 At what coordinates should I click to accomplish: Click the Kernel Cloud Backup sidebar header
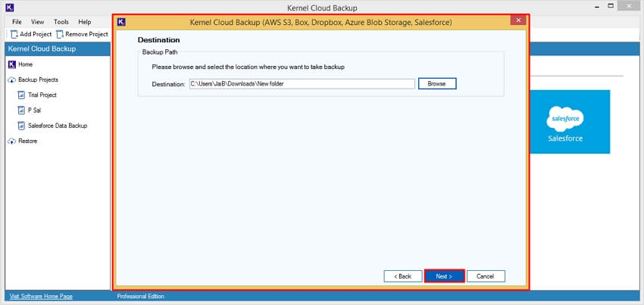(x=58, y=49)
